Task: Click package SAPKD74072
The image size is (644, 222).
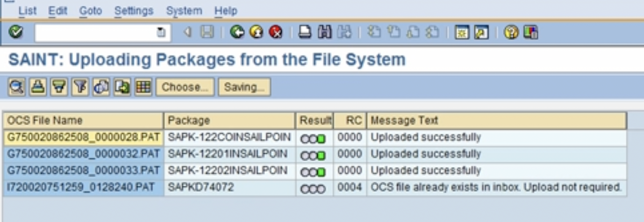Action: tap(230, 188)
